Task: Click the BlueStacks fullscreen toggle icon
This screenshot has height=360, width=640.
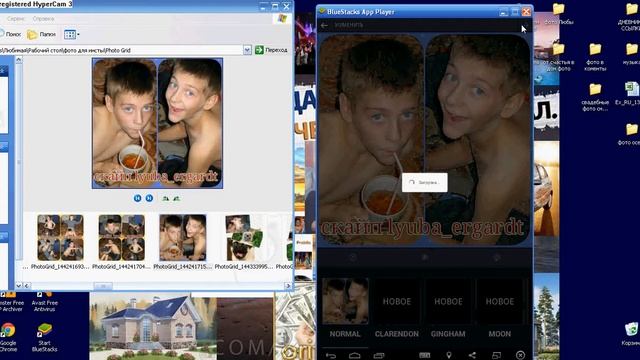Action: (496, 355)
